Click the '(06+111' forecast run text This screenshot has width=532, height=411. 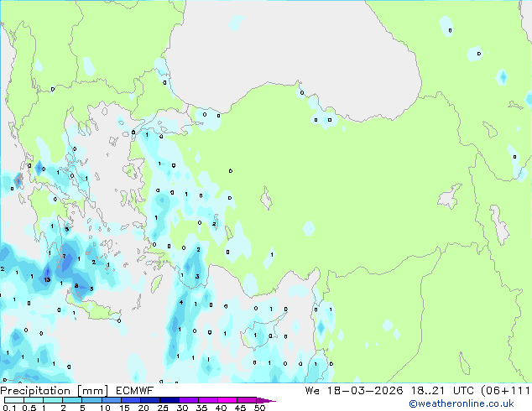coord(505,391)
